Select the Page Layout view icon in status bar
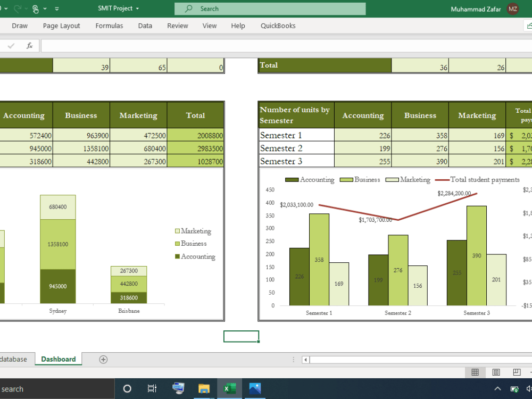The width and height of the screenshot is (532, 399). pyautogui.click(x=496, y=372)
